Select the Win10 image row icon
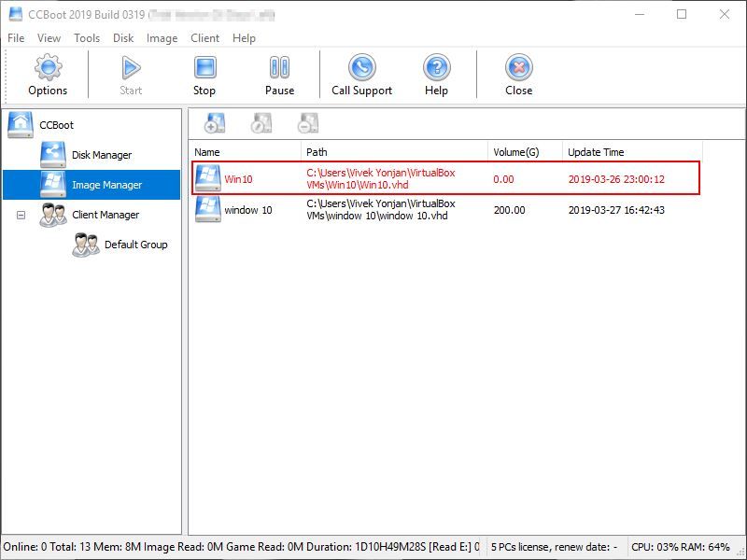The height and width of the screenshot is (560, 747). pos(207,178)
